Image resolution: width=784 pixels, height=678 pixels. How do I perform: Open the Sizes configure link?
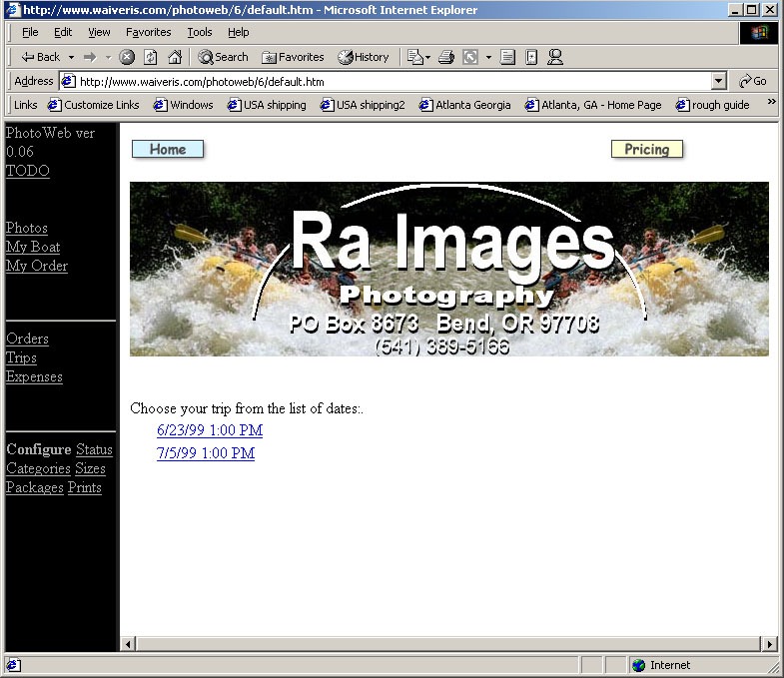(x=91, y=468)
